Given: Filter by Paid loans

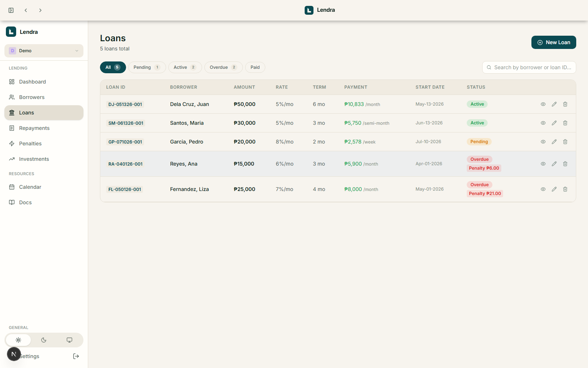Looking at the screenshot, I should [255, 67].
